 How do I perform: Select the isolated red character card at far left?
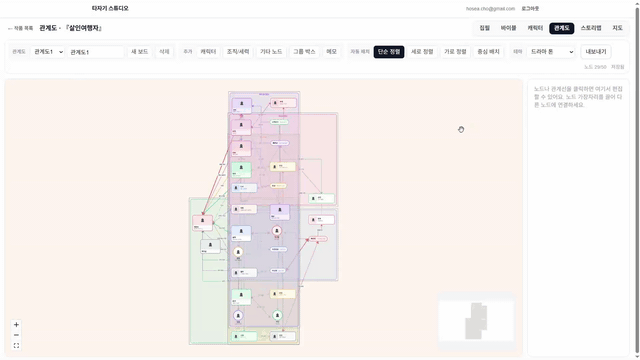click(x=202, y=223)
